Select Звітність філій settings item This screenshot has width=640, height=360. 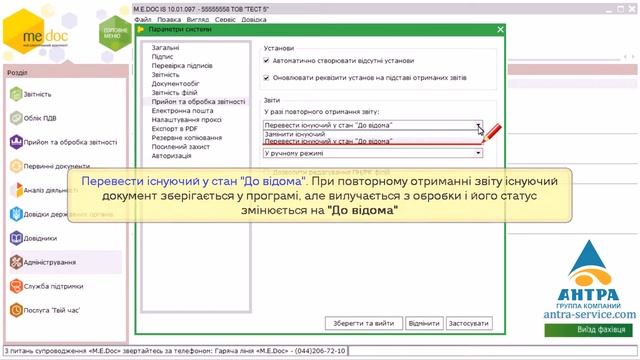174,93
